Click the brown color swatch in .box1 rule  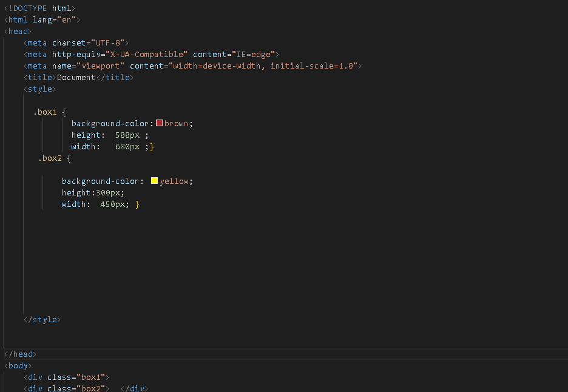[x=159, y=123]
